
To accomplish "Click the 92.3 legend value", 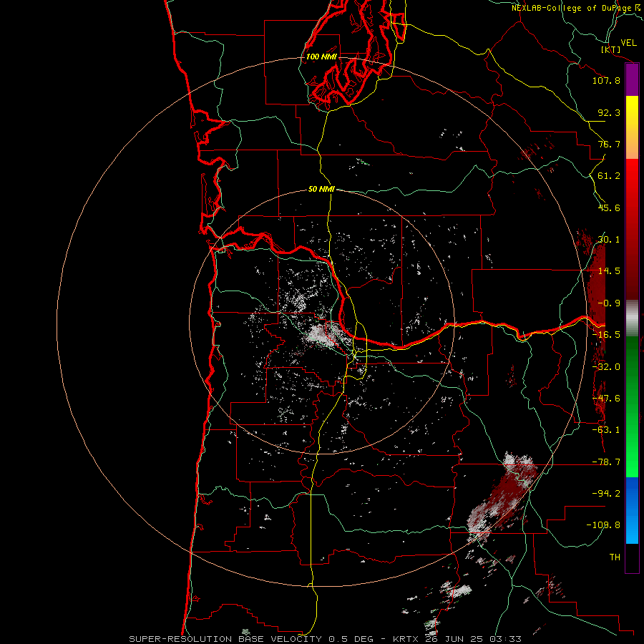I will pyautogui.click(x=609, y=112).
